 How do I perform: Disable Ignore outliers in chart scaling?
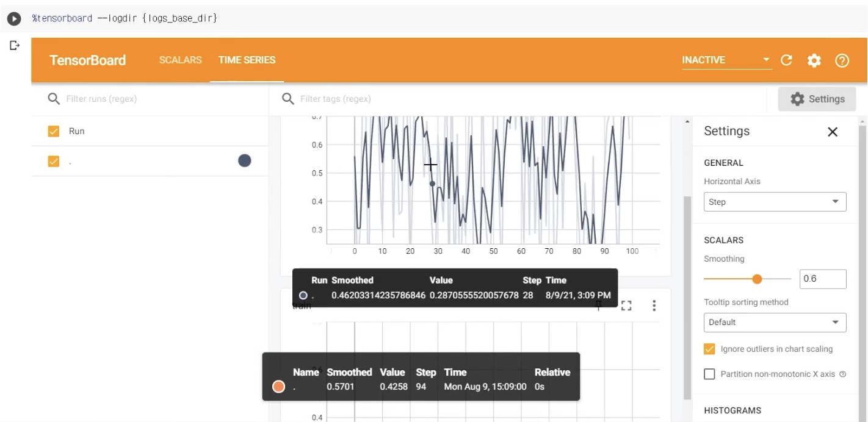[709, 349]
